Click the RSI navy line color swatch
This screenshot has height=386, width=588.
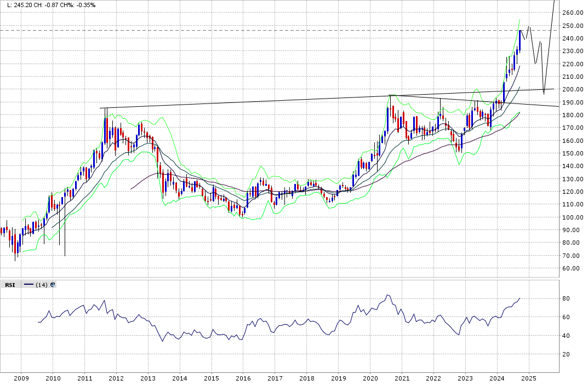[28, 285]
